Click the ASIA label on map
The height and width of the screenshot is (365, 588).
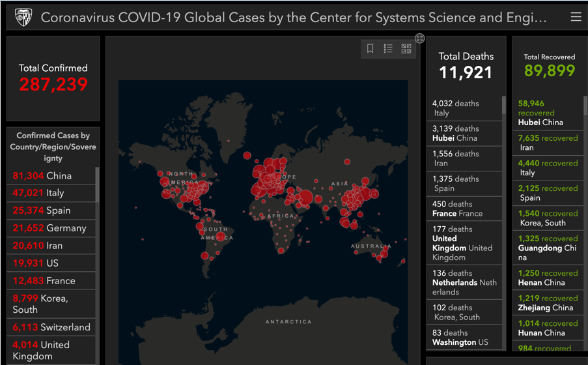[339, 184]
